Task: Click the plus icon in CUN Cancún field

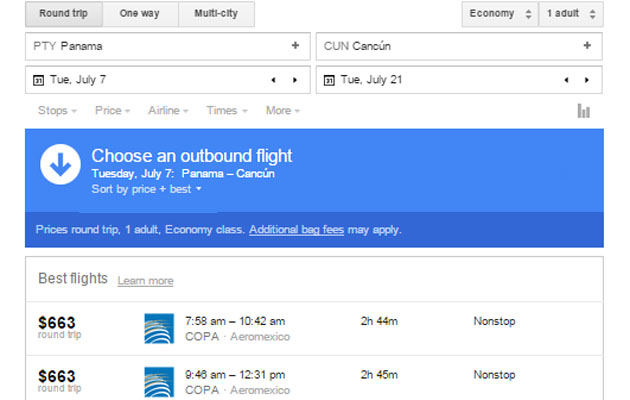Action: (x=587, y=45)
